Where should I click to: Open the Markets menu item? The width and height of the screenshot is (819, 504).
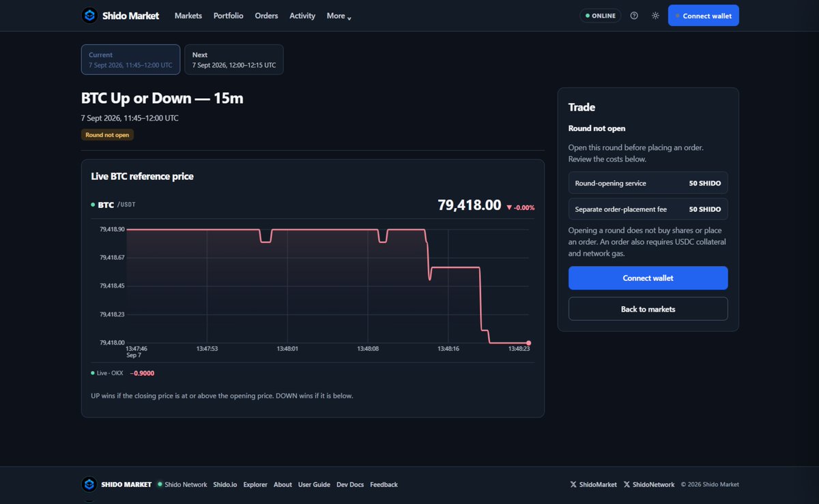tap(188, 16)
